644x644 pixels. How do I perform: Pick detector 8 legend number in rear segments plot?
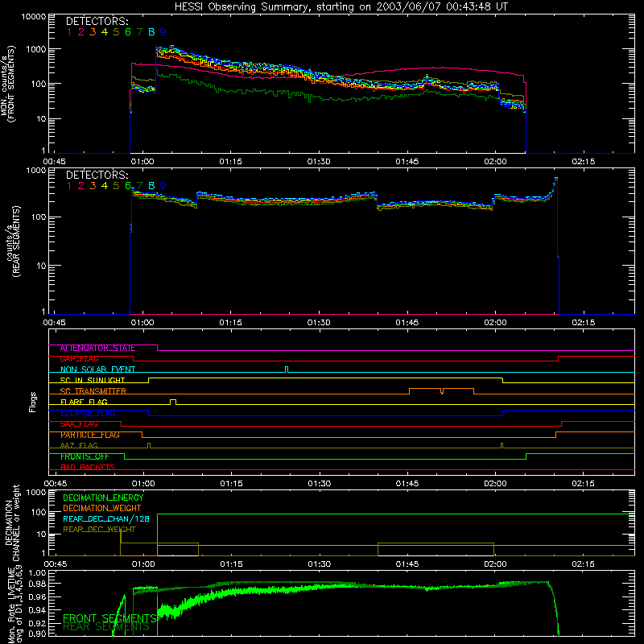(151, 186)
